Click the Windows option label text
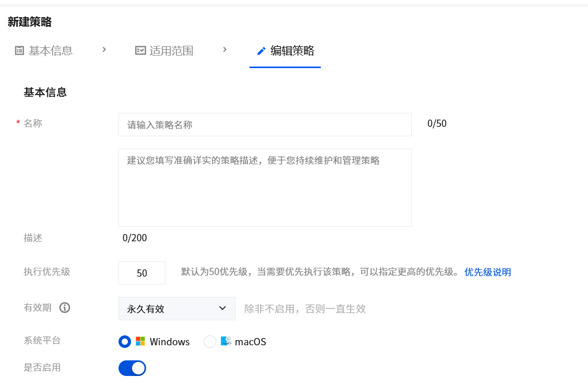 coord(169,342)
